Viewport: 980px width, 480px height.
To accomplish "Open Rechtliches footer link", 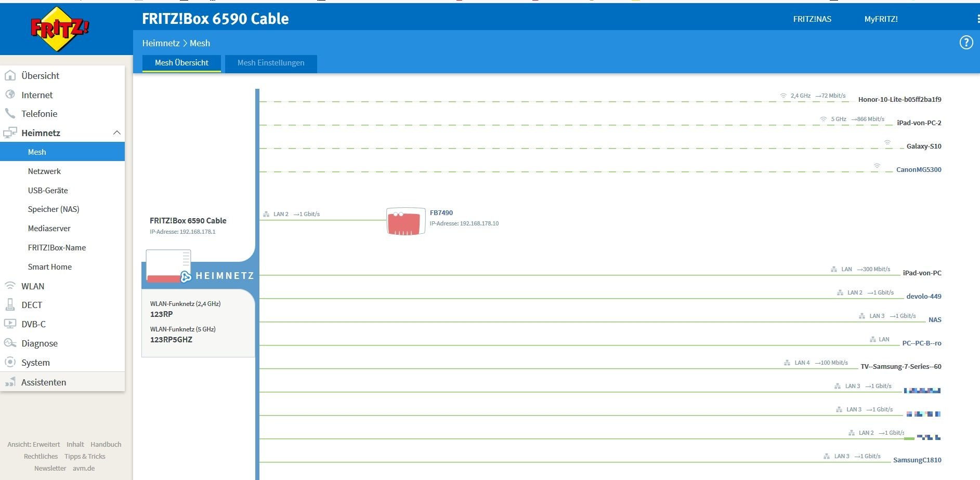I will coord(41,456).
